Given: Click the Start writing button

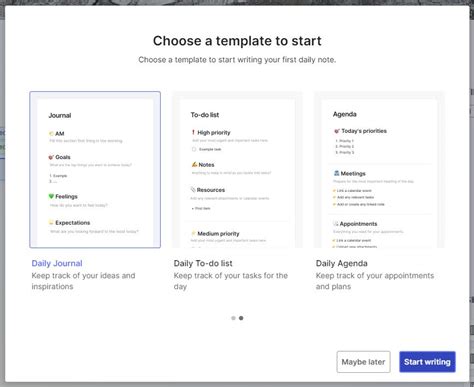Looking at the screenshot, I should 427,362.
